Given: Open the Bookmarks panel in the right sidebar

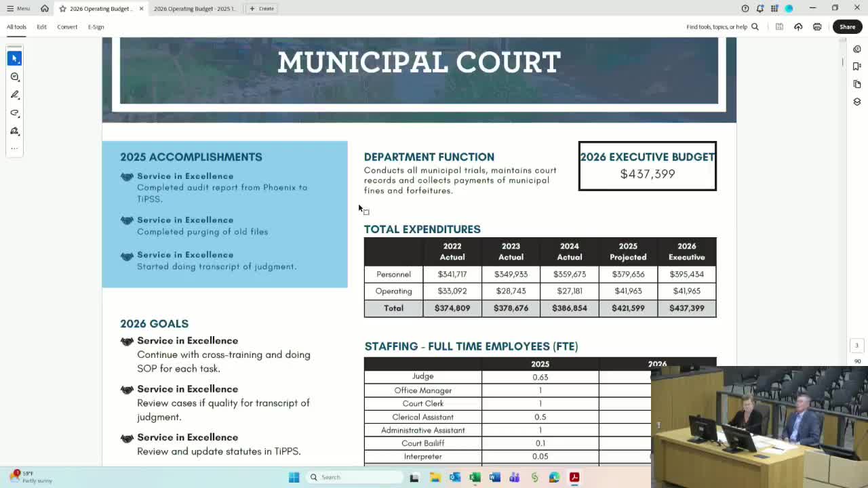Looking at the screenshot, I should coord(856,66).
